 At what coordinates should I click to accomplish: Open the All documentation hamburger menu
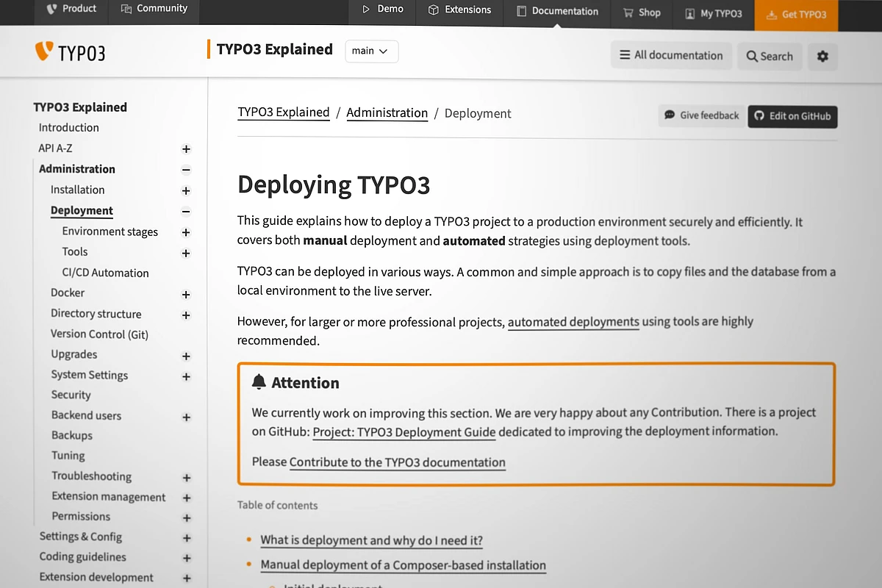[x=670, y=55]
